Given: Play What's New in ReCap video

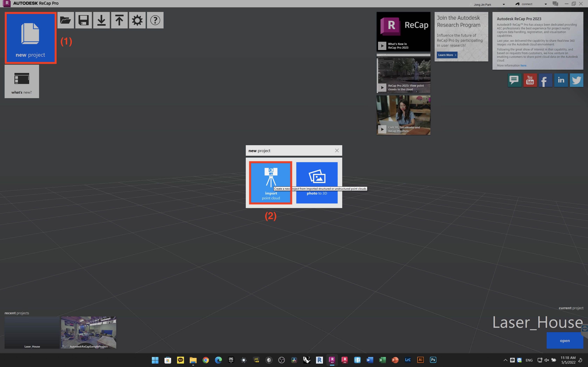Looking at the screenshot, I should 382,46.
